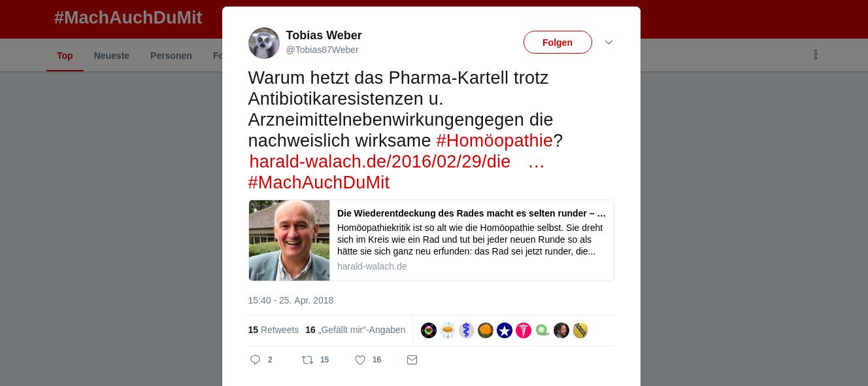Open the pink medical symbol liker avatar
868x386 pixels.
click(x=524, y=330)
